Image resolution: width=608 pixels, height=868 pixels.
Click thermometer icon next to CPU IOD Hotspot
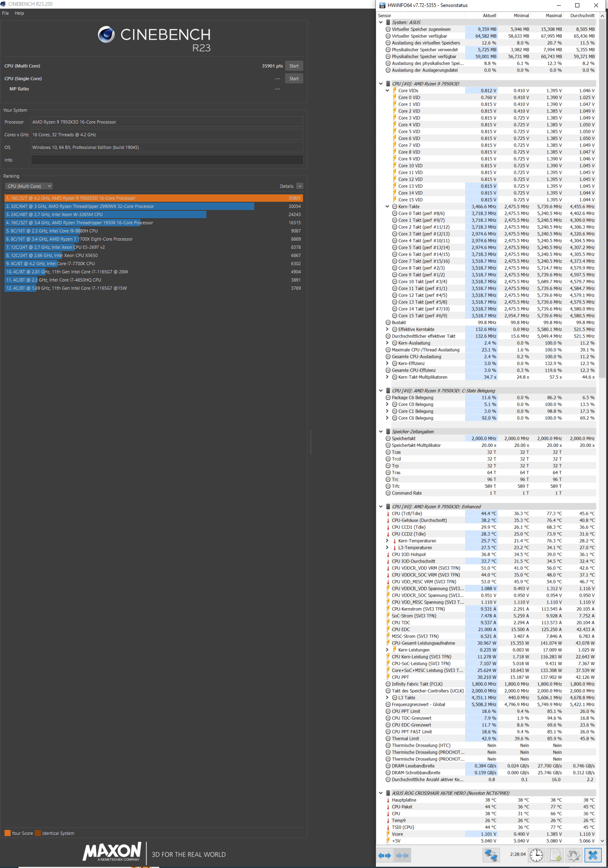click(388, 554)
